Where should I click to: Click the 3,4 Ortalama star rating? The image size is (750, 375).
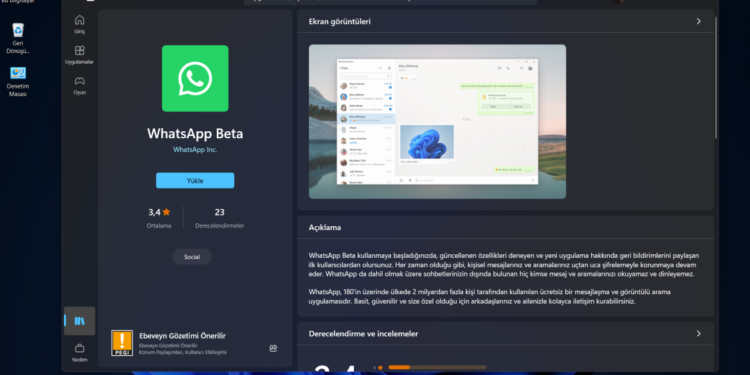pyautogui.click(x=159, y=218)
